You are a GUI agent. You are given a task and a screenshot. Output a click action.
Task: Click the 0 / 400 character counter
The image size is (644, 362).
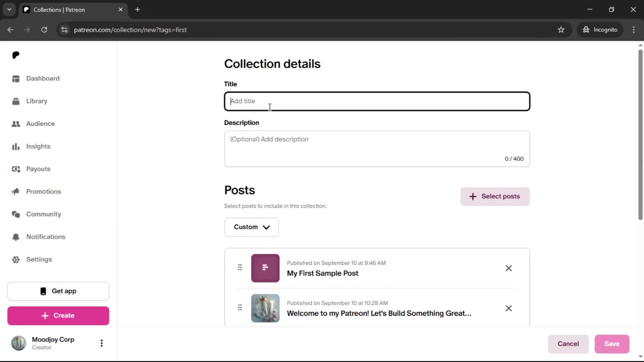(514, 159)
